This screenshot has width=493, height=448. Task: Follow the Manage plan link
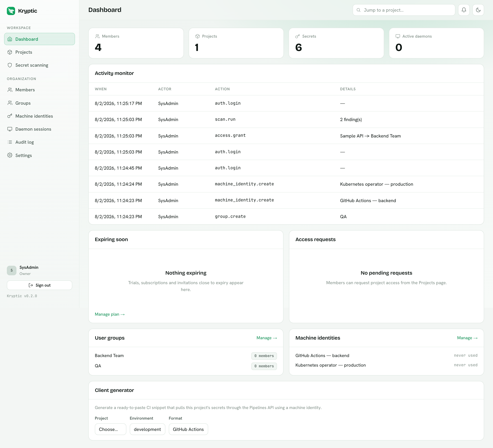pos(110,314)
